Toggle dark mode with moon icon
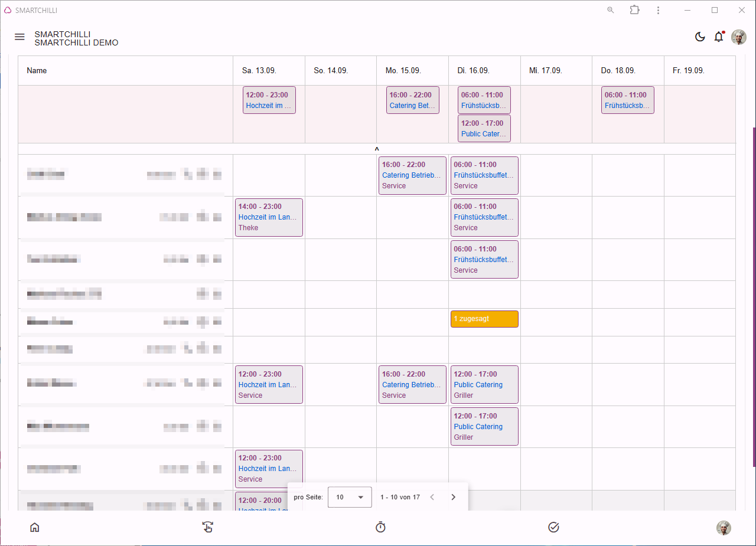 point(700,37)
